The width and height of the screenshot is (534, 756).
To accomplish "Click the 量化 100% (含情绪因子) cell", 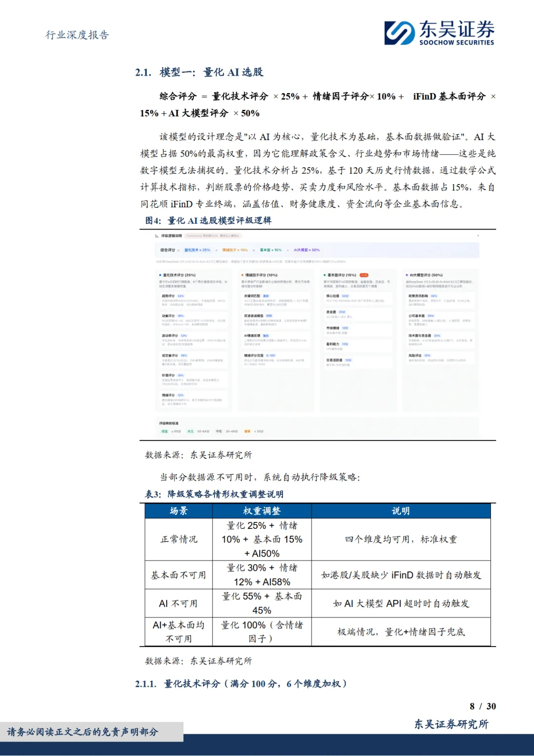I will 262,632.
